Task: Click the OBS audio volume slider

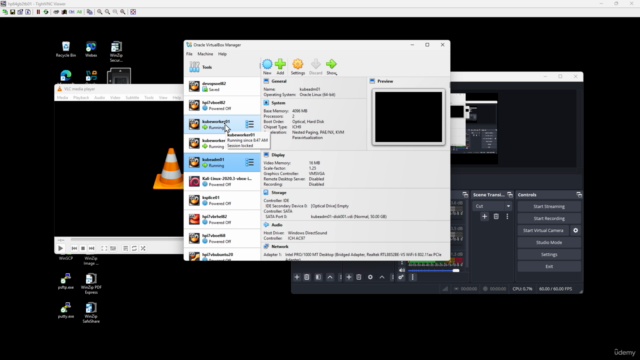Action: 433,270
